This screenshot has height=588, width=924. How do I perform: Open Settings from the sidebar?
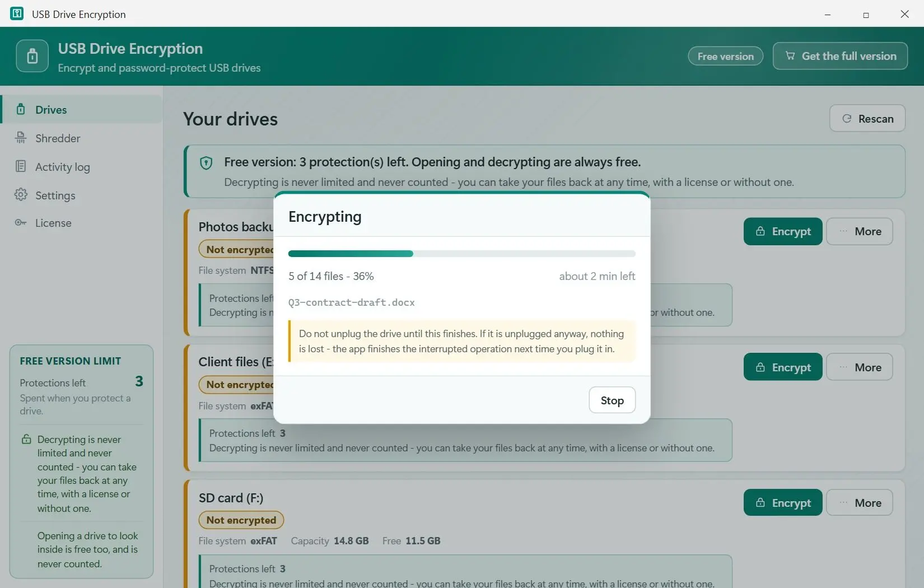click(x=82, y=195)
